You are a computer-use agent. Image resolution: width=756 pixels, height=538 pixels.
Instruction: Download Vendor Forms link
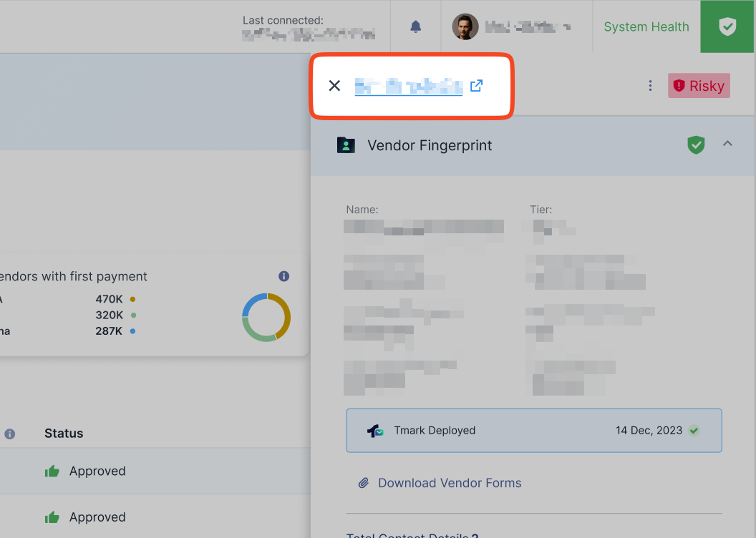point(449,483)
